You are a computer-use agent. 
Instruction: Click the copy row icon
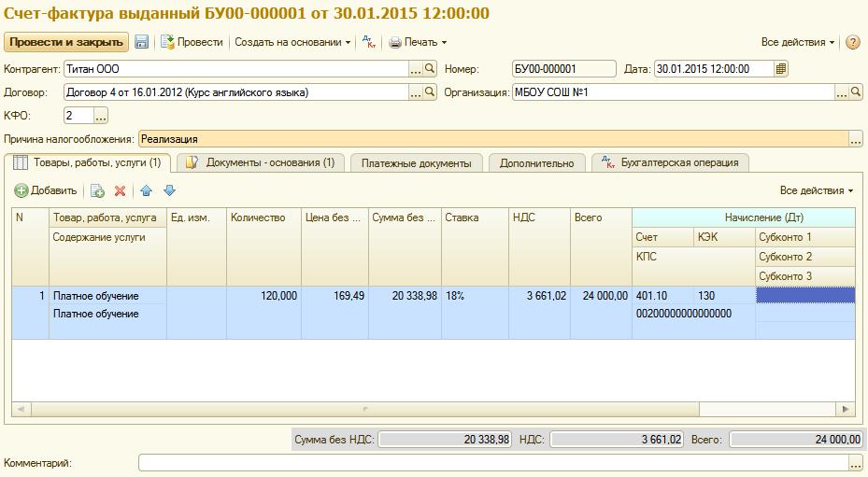[x=97, y=191]
